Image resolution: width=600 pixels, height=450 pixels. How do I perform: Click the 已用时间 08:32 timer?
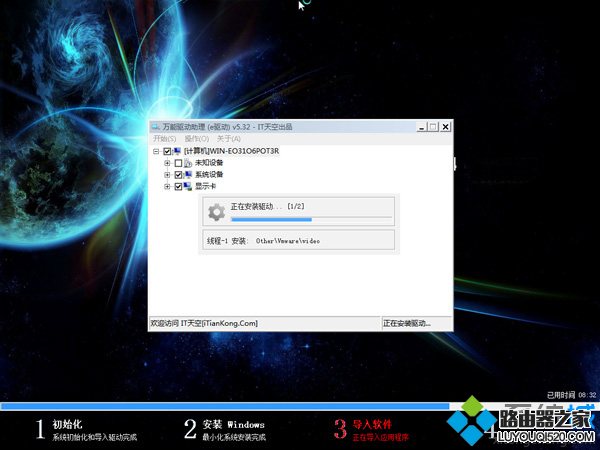[x=571, y=395]
